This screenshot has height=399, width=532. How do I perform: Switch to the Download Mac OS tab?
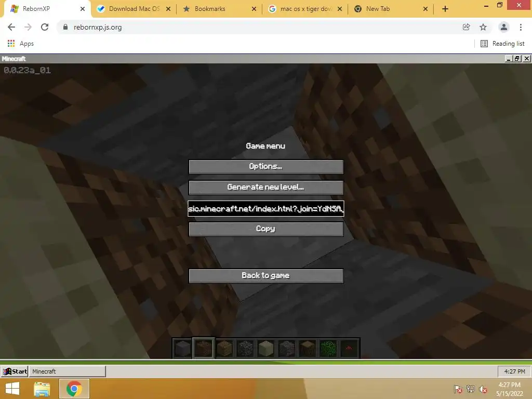pos(134,9)
